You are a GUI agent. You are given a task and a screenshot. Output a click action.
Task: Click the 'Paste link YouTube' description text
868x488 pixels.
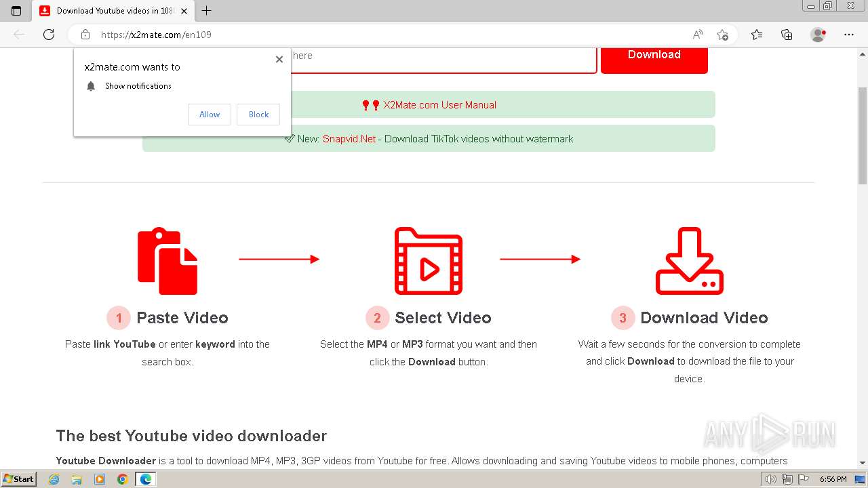tap(167, 353)
